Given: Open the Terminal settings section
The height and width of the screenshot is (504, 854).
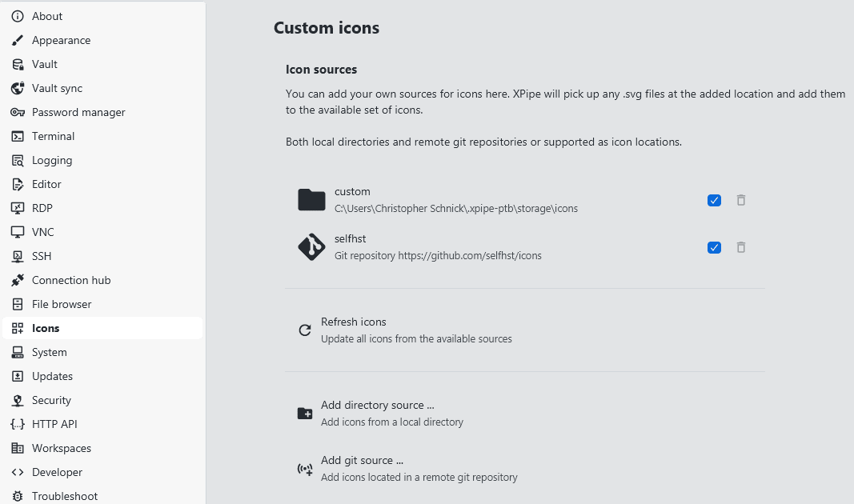Looking at the screenshot, I should pyautogui.click(x=53, y=136).
